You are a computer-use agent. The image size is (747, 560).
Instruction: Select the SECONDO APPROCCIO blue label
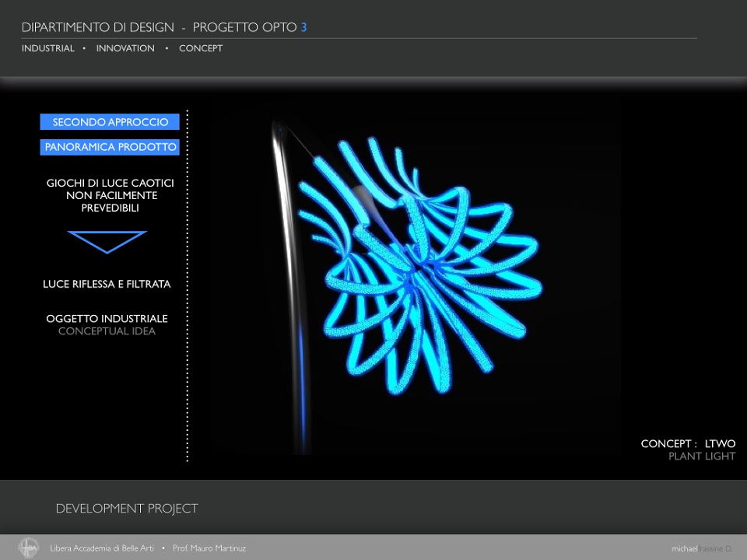110,122
